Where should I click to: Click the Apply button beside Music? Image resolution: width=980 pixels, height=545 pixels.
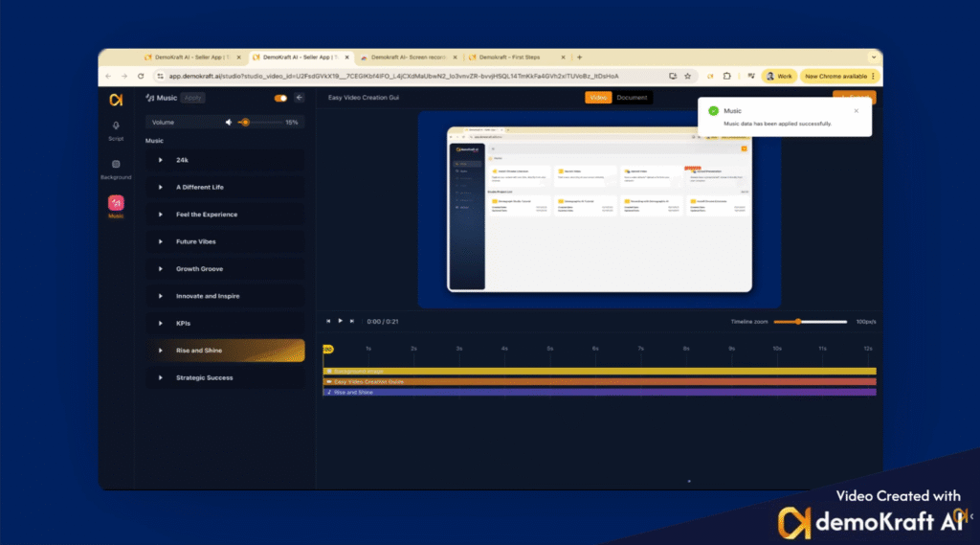[192, 98]
